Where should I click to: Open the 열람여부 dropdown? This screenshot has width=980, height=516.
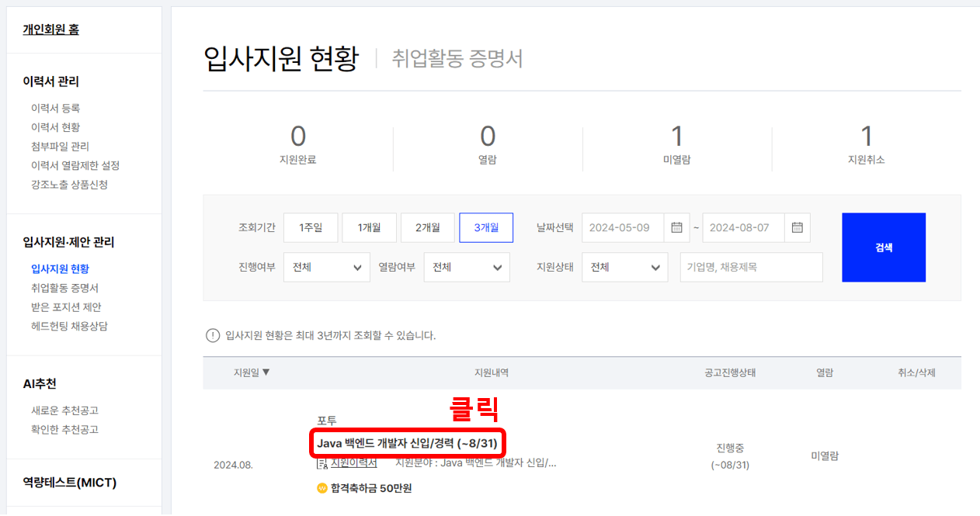[466, 267]
